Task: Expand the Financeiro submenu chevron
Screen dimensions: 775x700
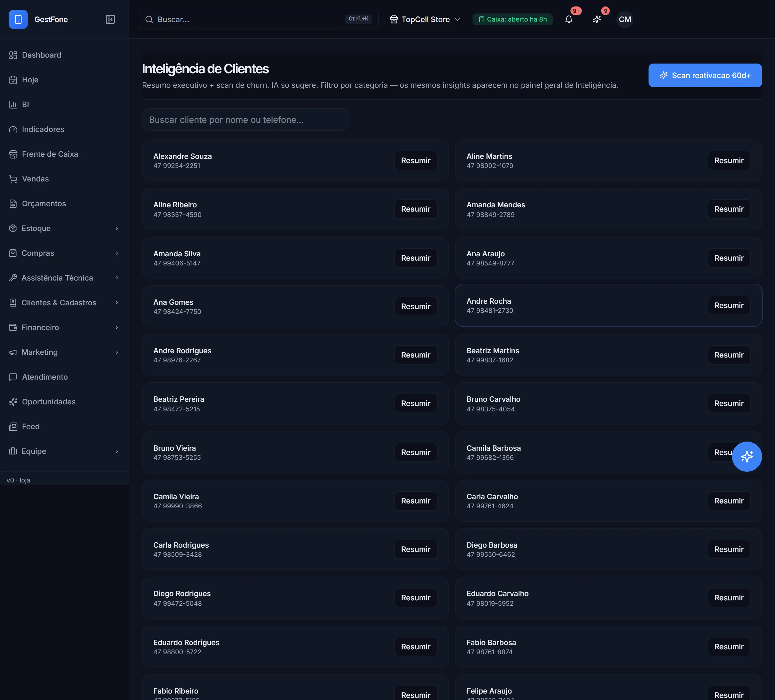Action: 117,327
